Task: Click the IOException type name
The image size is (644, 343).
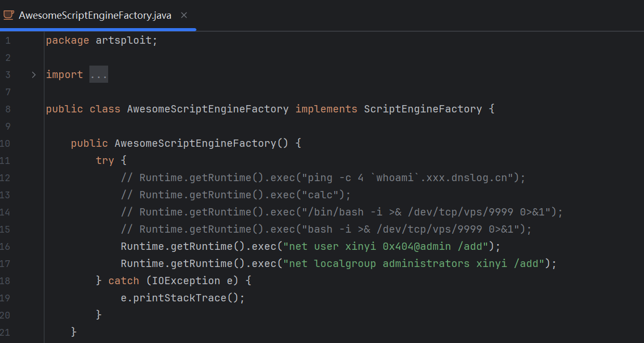Action: tap(186, 281)
